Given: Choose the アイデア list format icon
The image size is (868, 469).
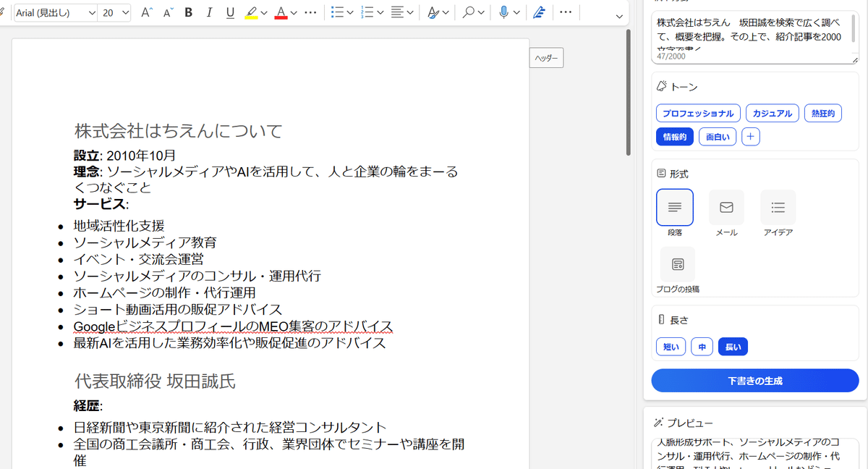Looking at the screenshot, I should click(778, 208).
